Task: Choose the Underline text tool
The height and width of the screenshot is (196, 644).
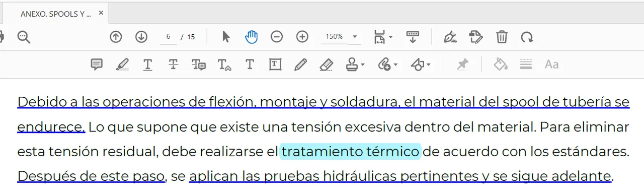Action: pyautogui.click(x=147, y=64)
